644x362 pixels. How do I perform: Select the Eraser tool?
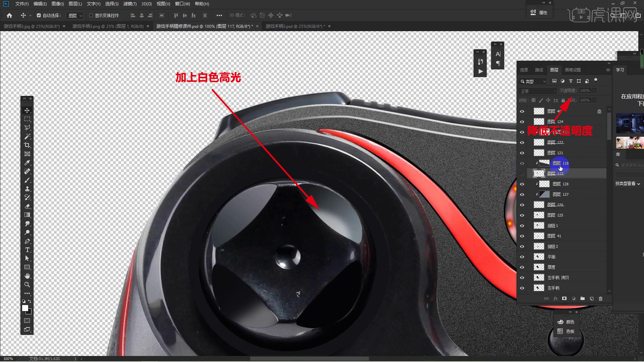point(27,206)
